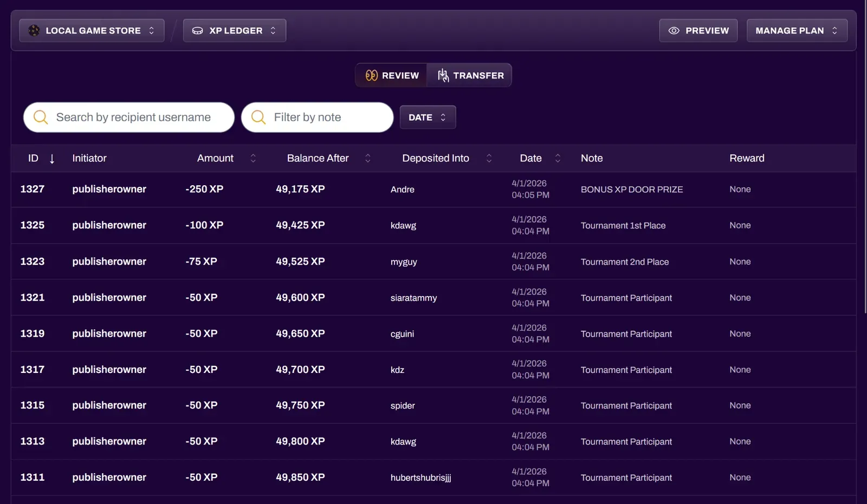Switch to the Review tab

tap(392, 75)
